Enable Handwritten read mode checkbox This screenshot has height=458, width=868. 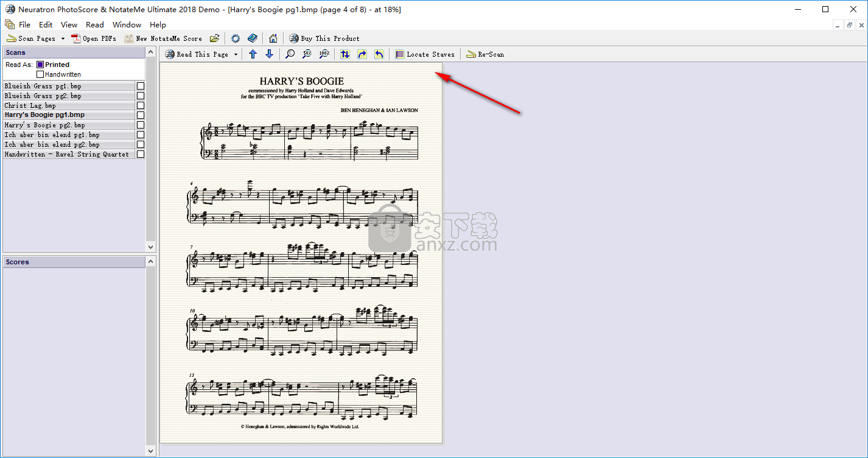(x=40, y=74)
